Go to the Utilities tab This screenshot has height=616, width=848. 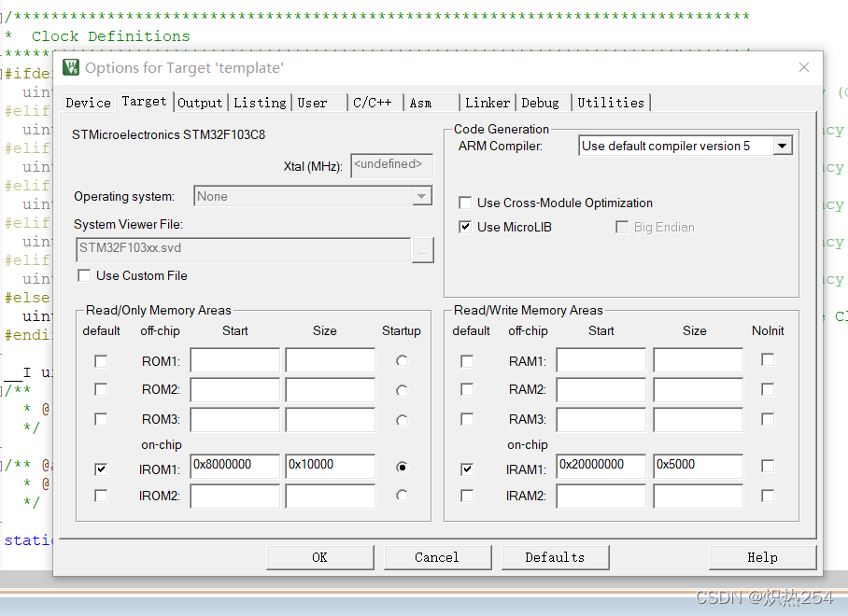coord(611,103)
